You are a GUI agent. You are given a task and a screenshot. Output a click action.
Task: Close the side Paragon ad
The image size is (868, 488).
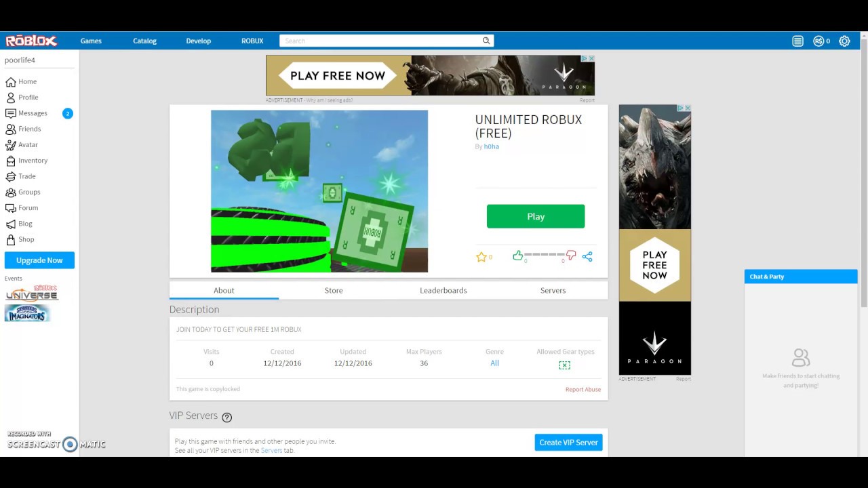(x=688, y=108)
